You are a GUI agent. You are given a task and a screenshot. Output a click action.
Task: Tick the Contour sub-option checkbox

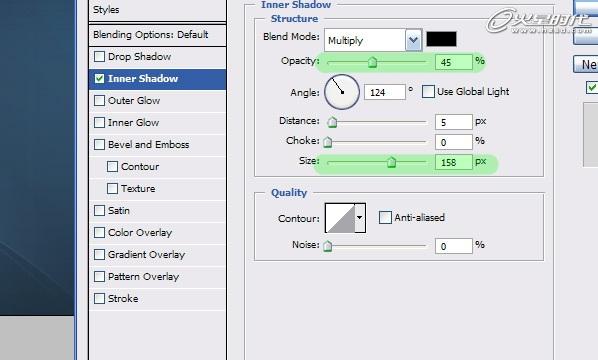pos(112,167)
